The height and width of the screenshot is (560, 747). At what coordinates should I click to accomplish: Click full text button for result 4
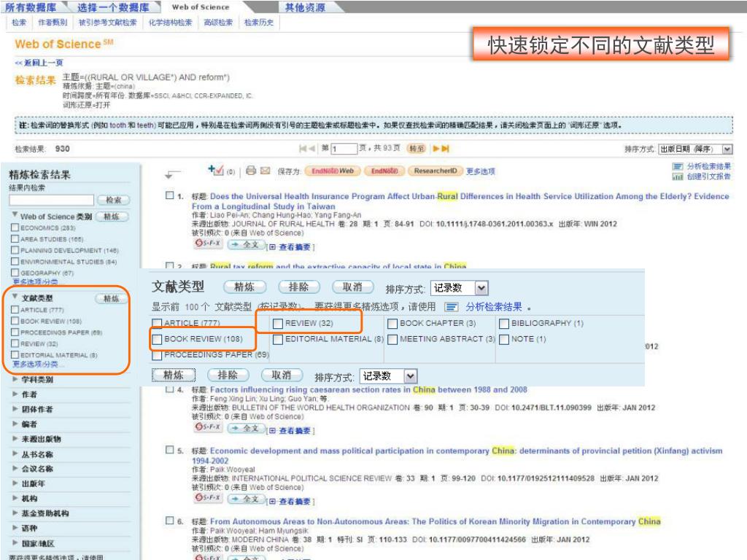246,429
